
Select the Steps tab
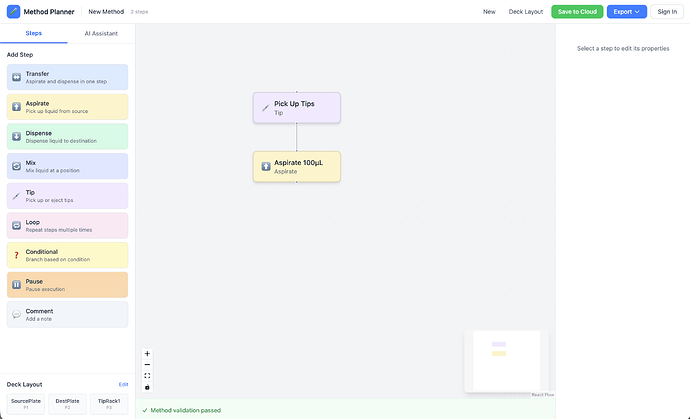pyautogui.click(x=33, y=33)
